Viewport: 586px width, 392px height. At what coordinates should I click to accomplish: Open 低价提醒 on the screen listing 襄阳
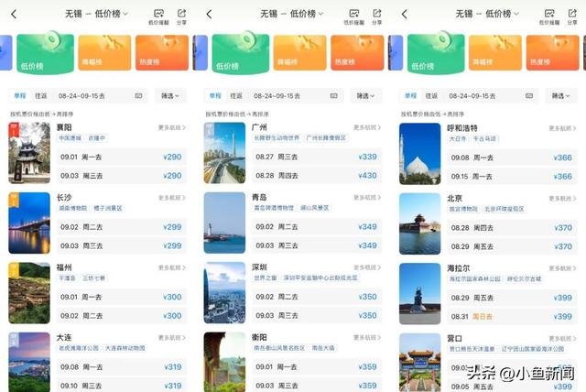pyautogui.click(x=158, y=16)
